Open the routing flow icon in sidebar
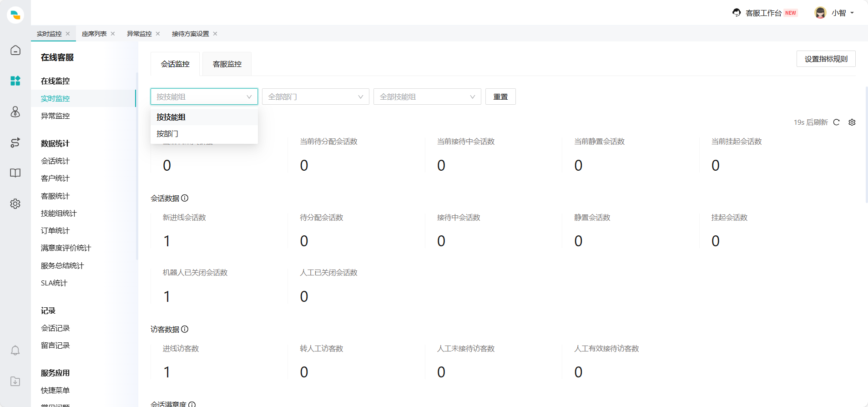This screenshot has height=407, width=868. [x=15, y=142]
